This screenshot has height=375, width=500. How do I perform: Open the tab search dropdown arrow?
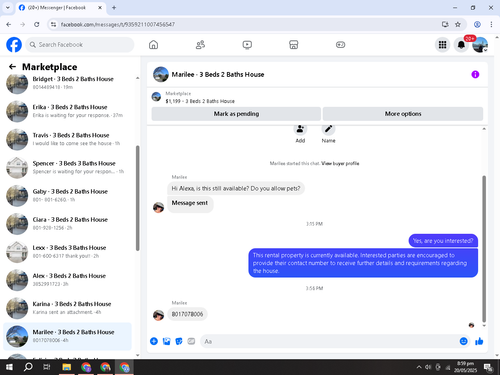pos(8,7)
